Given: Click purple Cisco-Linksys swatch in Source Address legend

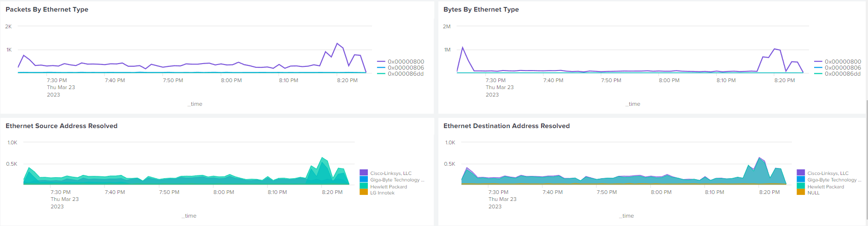Looking at the screenshot, I should 364,173.
